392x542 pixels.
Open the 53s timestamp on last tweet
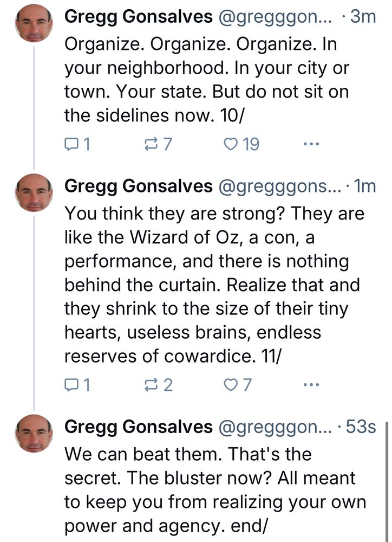pos(360,427)
